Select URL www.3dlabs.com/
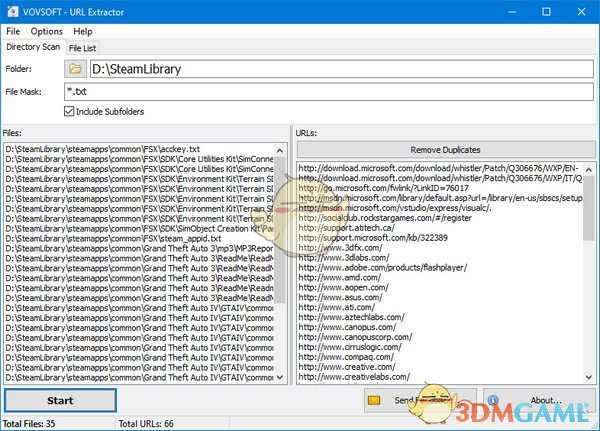 pos(440,258)
